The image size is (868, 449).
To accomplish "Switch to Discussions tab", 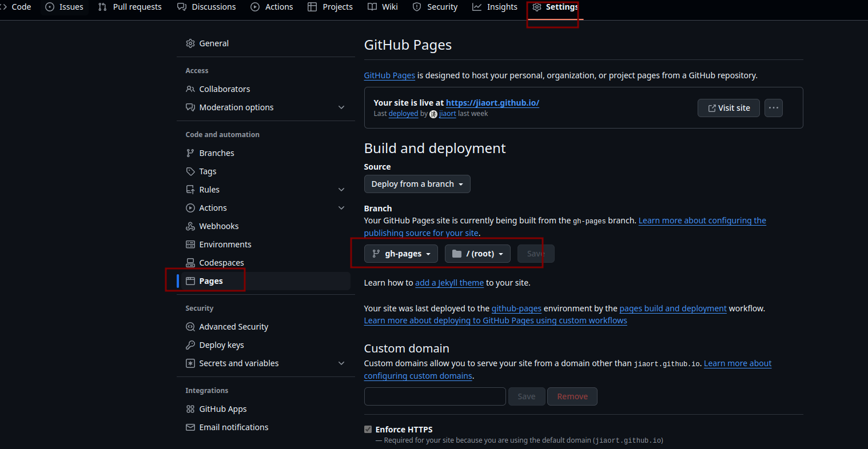I will point(206,7).
